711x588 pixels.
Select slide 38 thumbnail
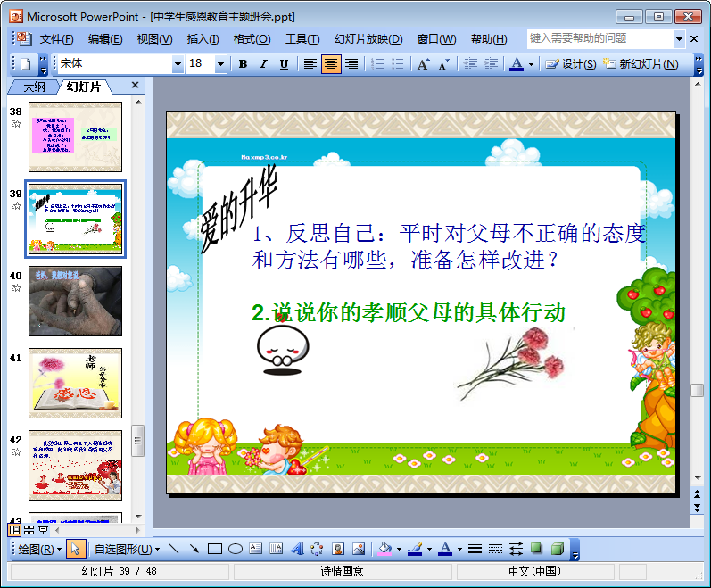click(75, 137)
